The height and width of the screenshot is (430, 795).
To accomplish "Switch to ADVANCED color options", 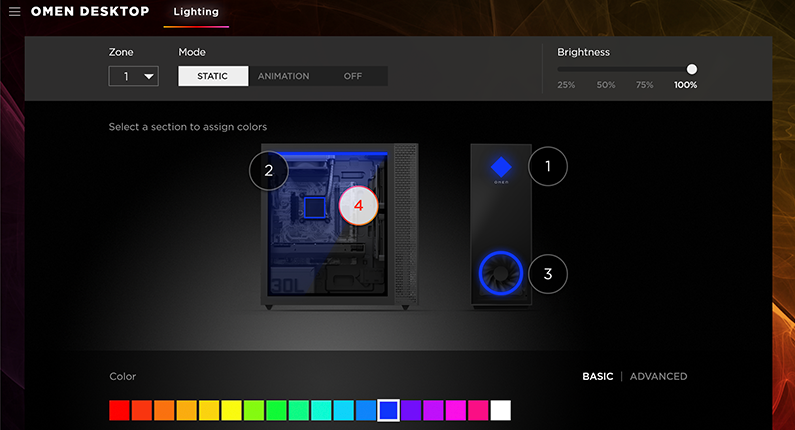I will [659, 376].
